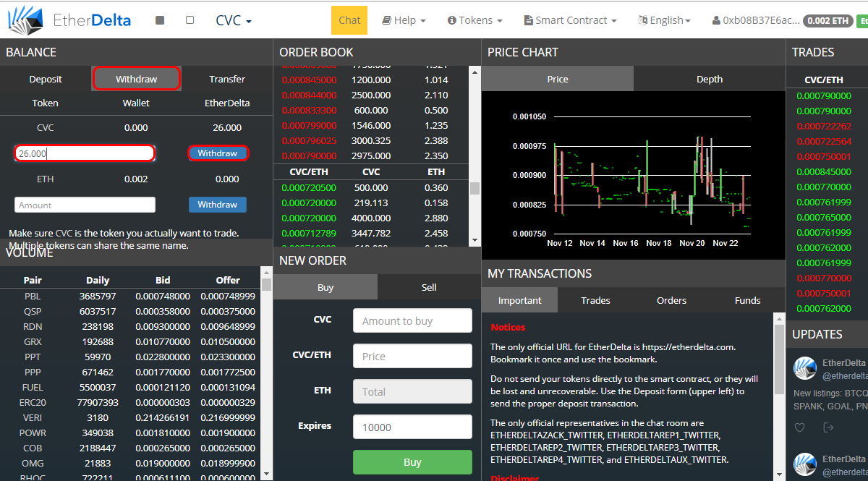Viewport: 868px width, 481px height.
Task: Switch to the dark theme square
Action: (161, 20)
